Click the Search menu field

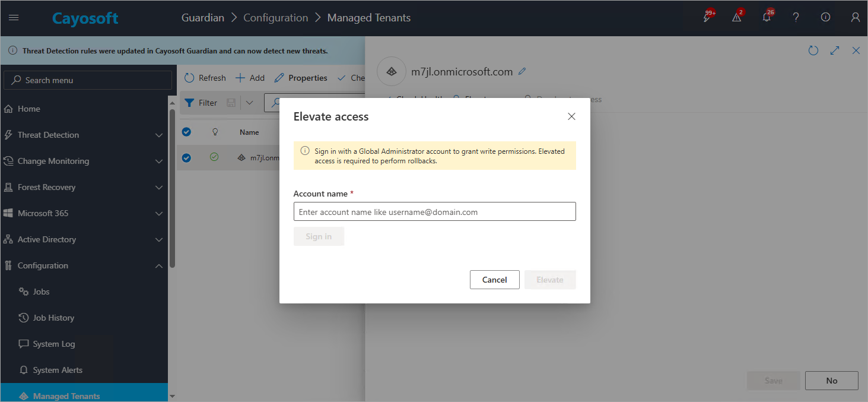[x=88, y=80]
